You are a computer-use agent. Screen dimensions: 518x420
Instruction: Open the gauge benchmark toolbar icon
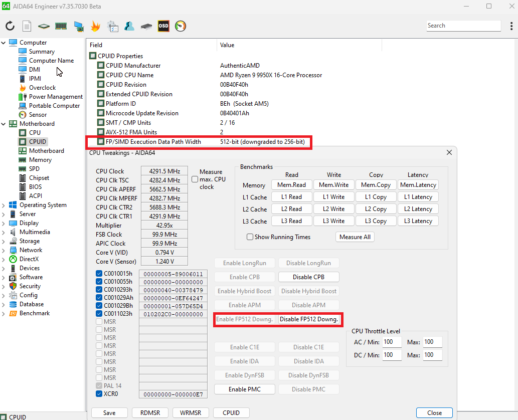pos(181,26)
